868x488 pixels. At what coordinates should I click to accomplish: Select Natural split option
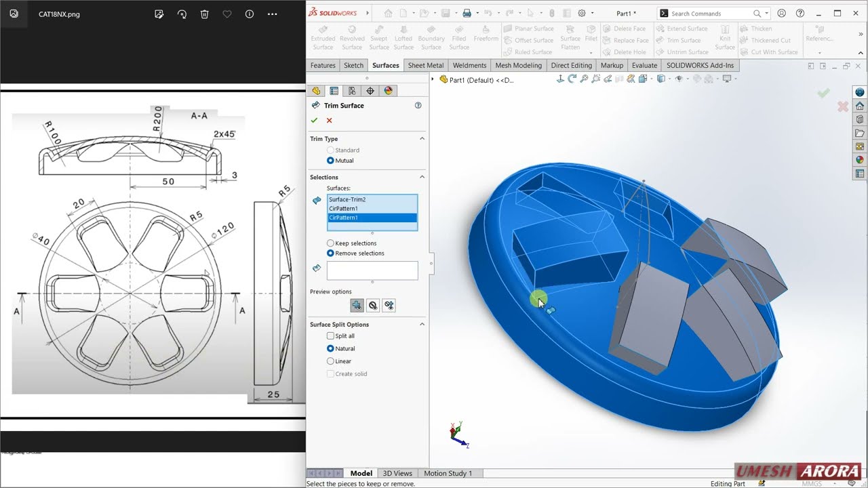click(330, 348)
